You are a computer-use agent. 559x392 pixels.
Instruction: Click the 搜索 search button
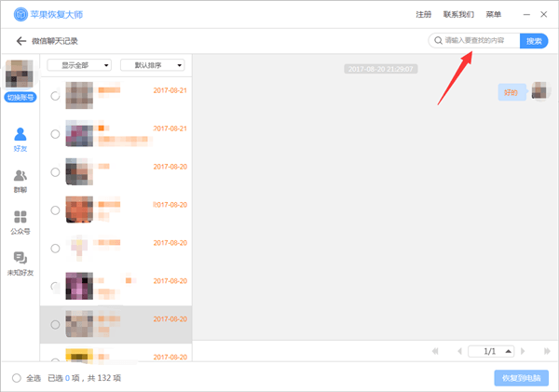point(534,41)
